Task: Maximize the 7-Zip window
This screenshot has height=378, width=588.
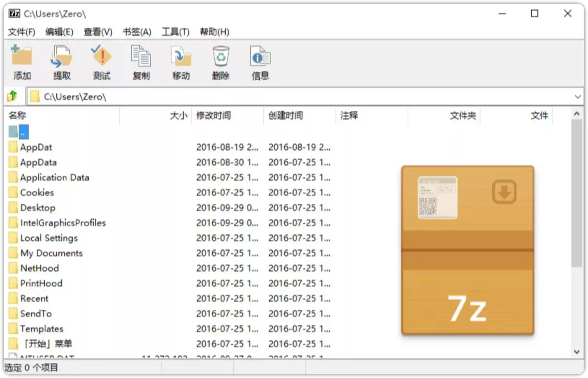Action: pyautogui.click(x=535, y=14)
